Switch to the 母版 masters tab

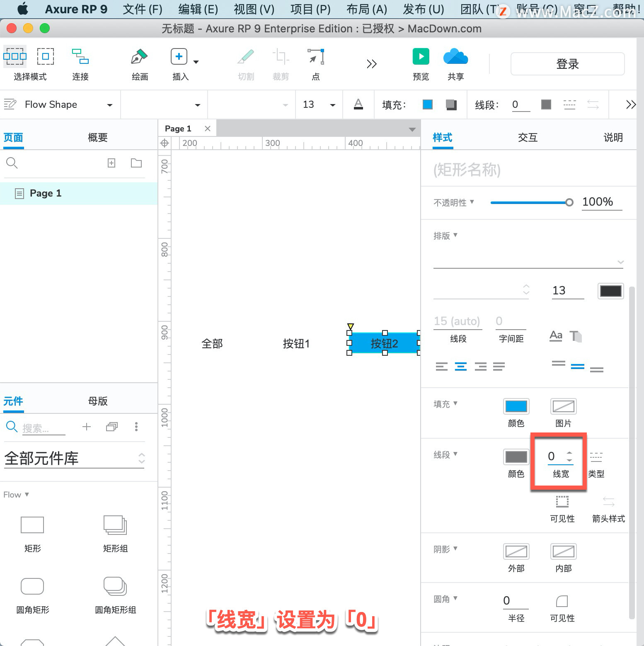click(98, 401)
